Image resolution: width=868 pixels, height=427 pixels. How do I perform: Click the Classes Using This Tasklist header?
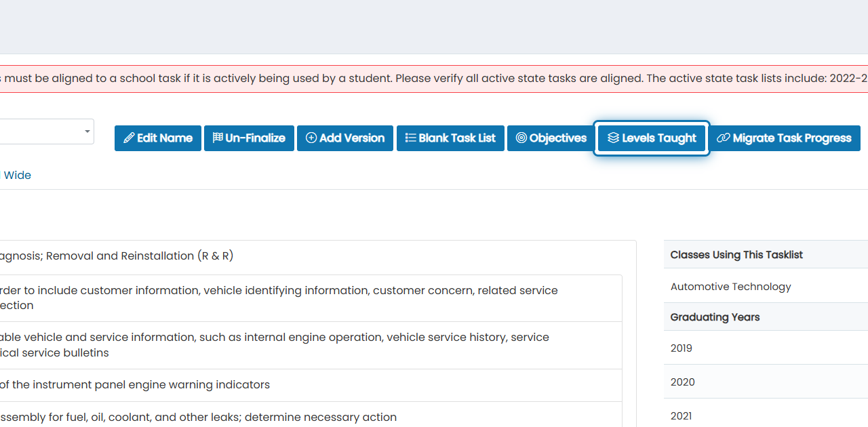[766, 255]
